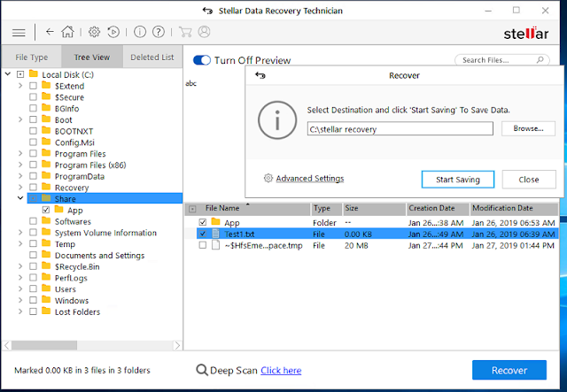Expand the $Extend folder node

coord(20,86)
